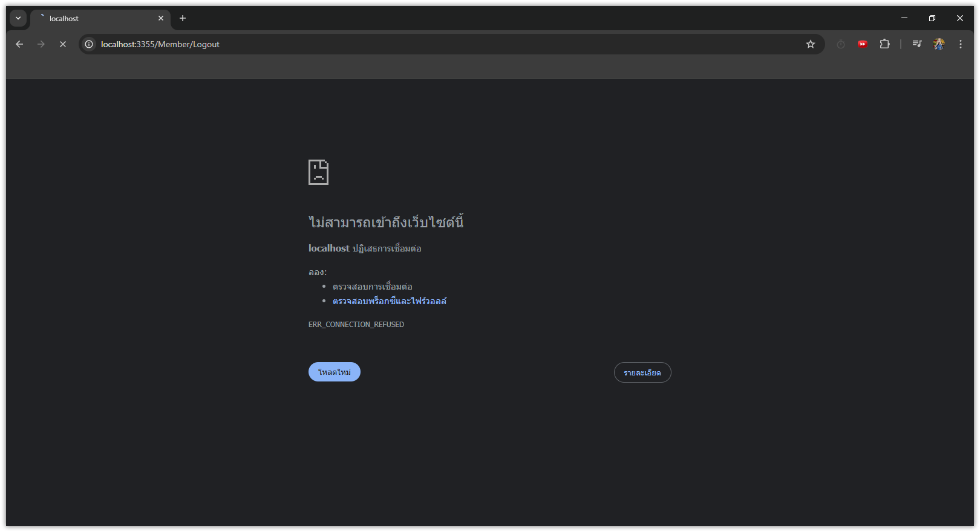Click the รายละเอียด details button
This screenshot has height=532, width=980.
click(642, 372)
